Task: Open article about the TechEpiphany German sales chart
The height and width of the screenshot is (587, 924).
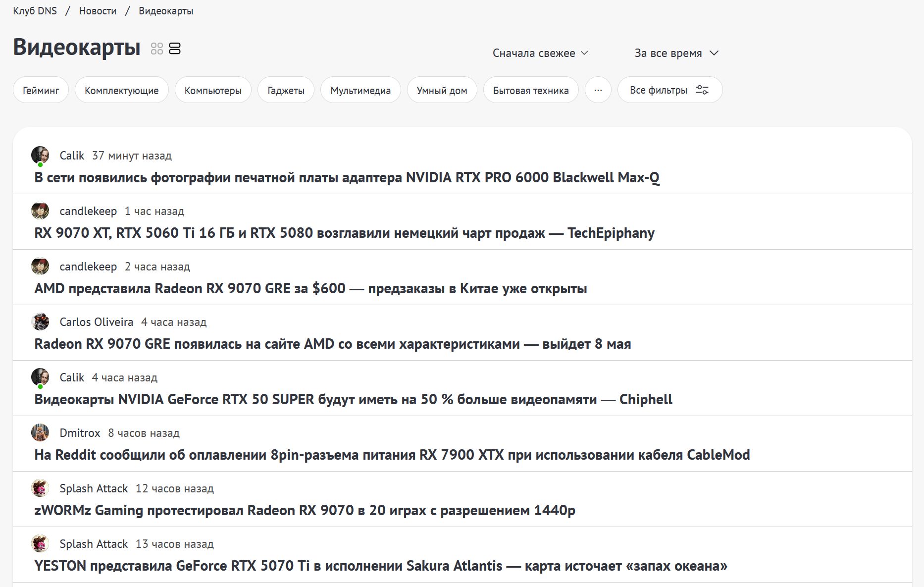Action: (344, 233)
